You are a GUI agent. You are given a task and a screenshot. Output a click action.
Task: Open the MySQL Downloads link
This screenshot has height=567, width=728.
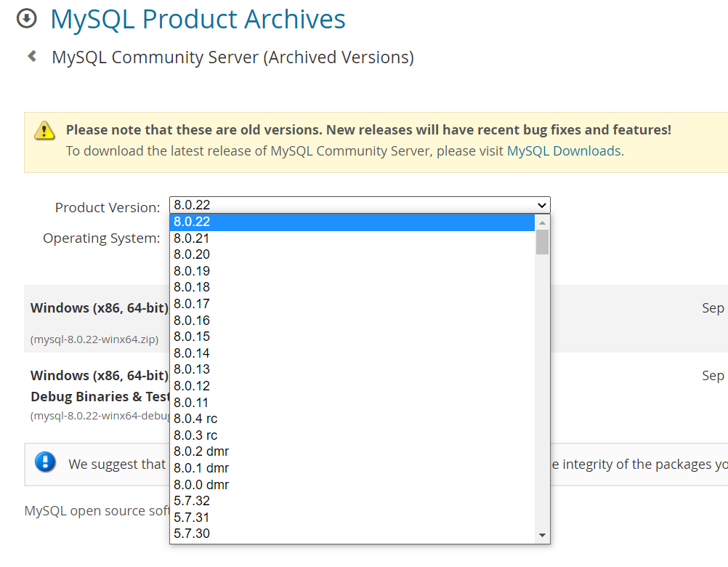point(563,150)
